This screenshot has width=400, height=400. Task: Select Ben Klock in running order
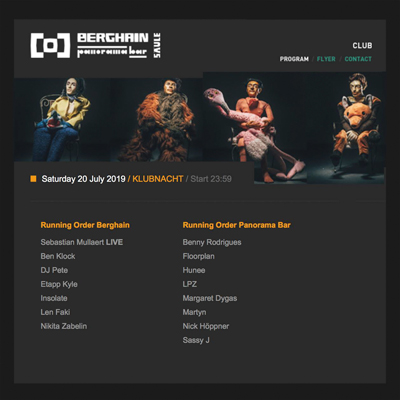(x=58, y=256)
